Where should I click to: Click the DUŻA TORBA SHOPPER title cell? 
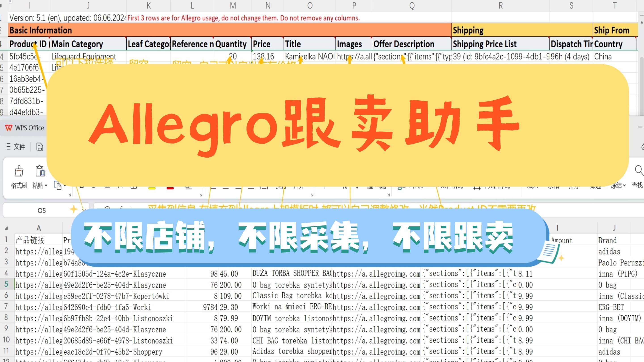click(x=292, y=273)
